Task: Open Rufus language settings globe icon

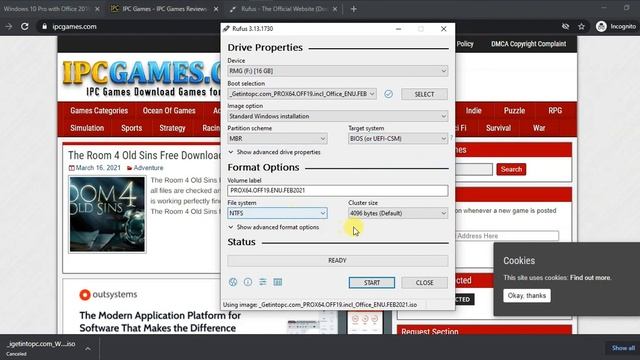Action: [x=233, y=282]
